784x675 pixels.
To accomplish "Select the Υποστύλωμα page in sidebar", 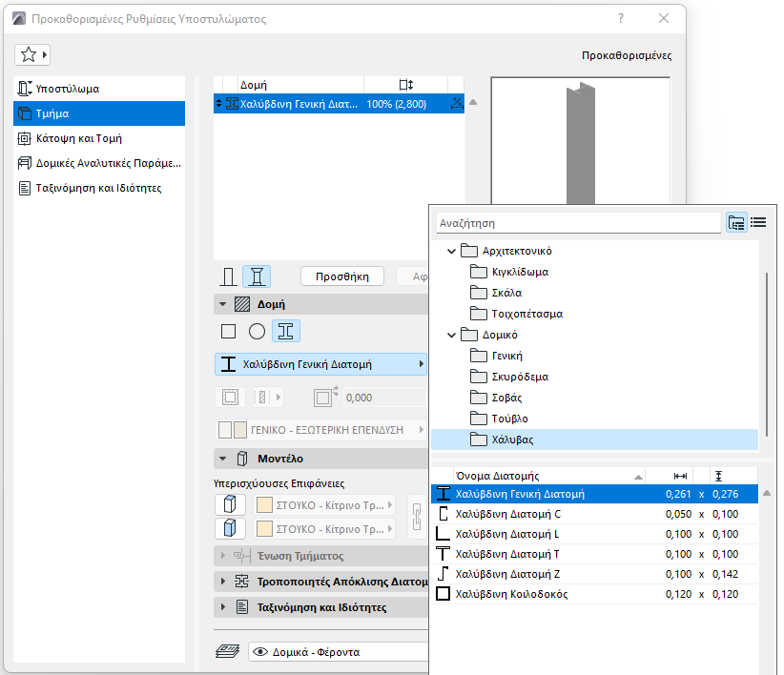I will coord(99,89).
